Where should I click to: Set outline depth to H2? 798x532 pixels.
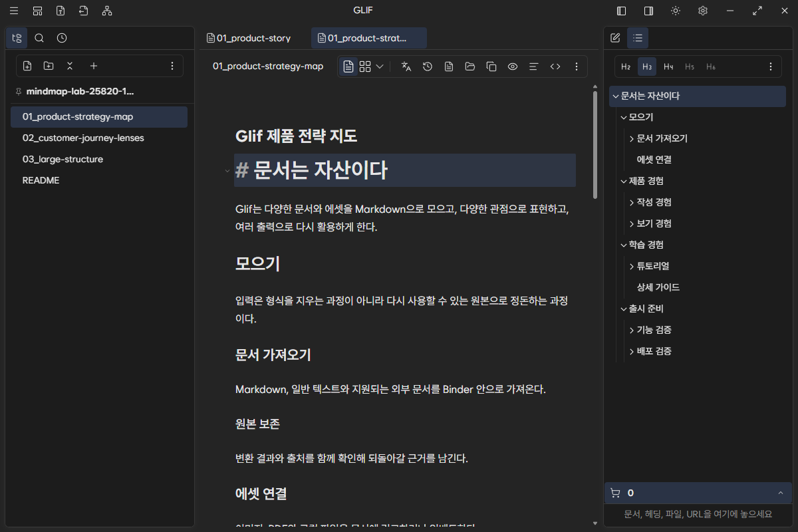[x=626, y=66]
